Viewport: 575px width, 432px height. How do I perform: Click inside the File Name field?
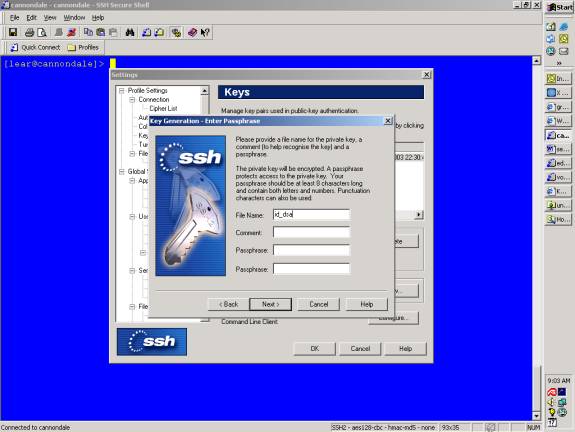pos(311,215)
